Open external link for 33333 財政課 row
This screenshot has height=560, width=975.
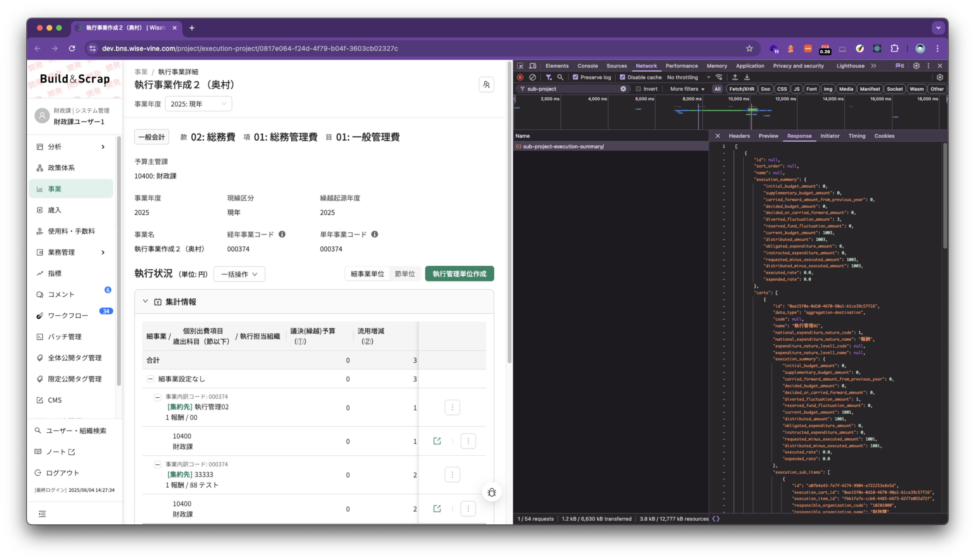tap(437, 509)
